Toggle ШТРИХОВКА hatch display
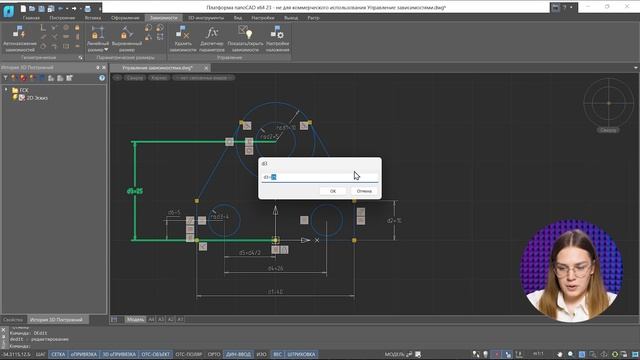Viewport: 640px width, 360px height. click(x=301, y=354)
